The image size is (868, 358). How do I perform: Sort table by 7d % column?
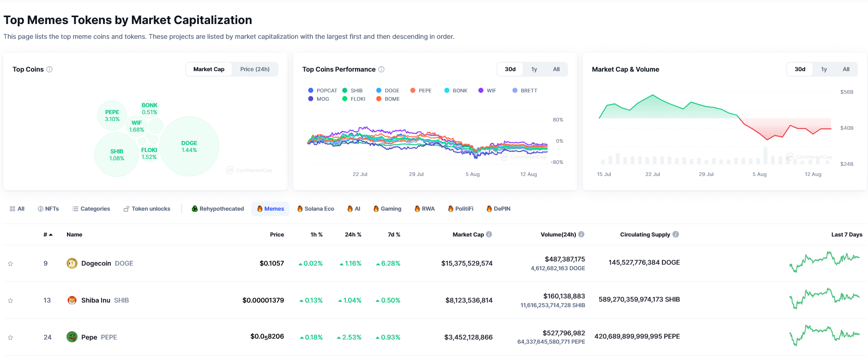tap(394, 235)
